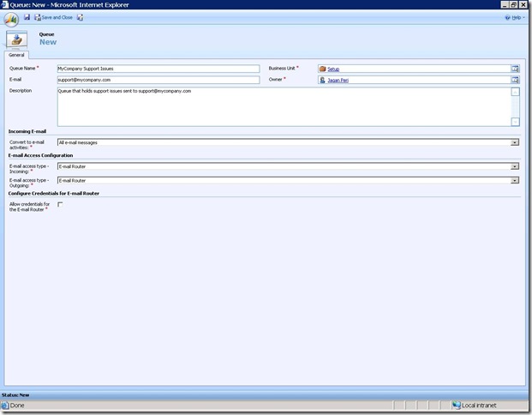Open Business Unit lookup button
The height and width of the screenshot is (415, 532).
[x=516, y=68]
